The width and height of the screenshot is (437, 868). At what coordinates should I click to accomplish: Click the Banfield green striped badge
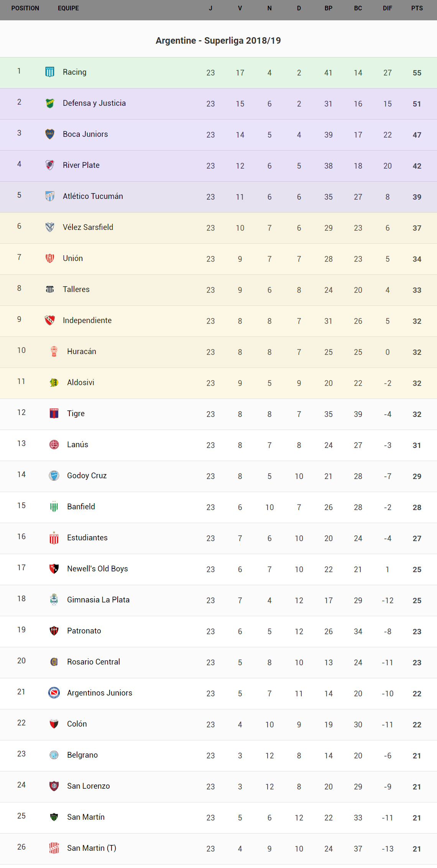click(54, 507)
